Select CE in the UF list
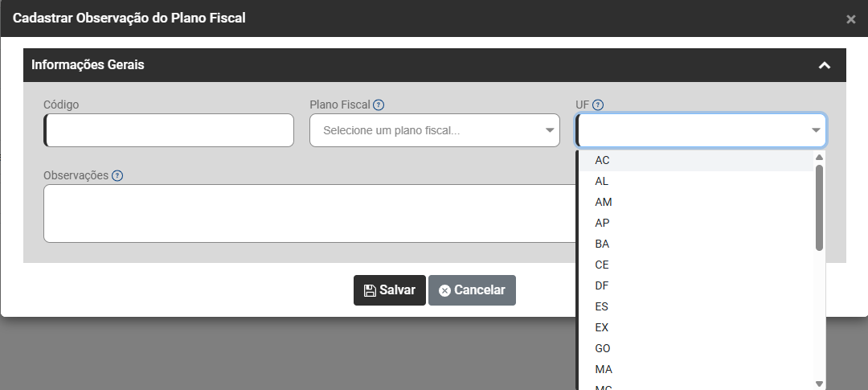 pos(602,265)
